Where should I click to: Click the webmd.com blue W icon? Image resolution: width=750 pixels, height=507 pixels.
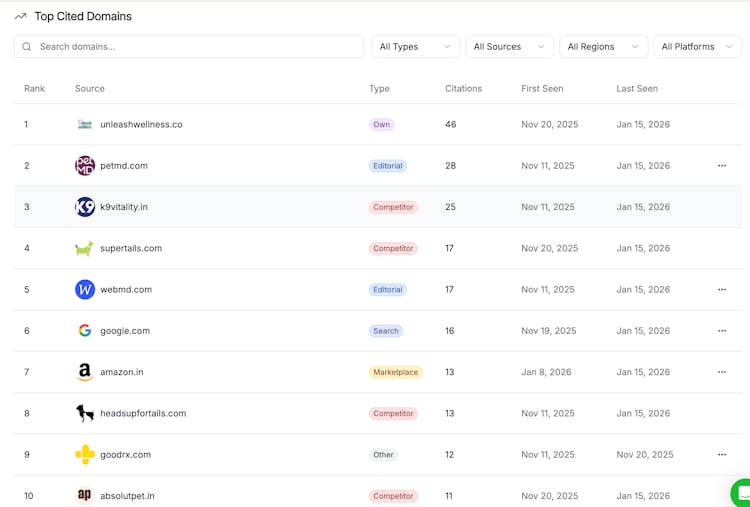point(85,290)
